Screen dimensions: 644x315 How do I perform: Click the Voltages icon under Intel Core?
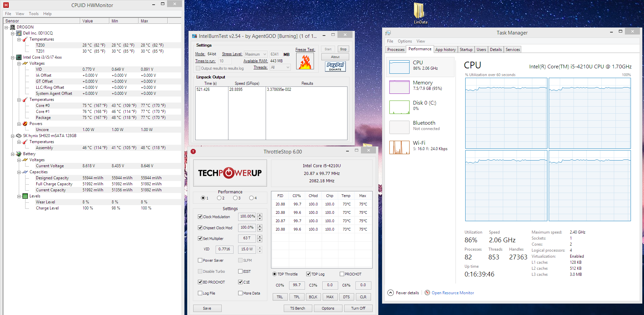tap(25, 63)
